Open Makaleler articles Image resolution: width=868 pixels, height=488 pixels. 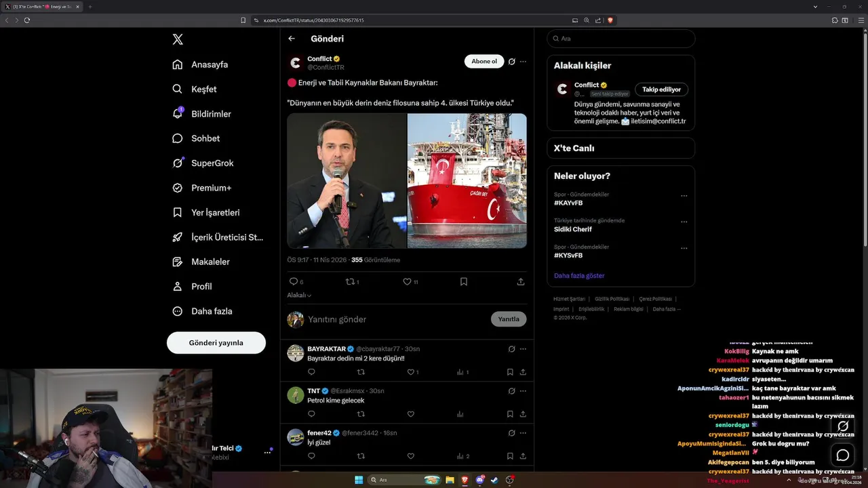pos(201,262)
